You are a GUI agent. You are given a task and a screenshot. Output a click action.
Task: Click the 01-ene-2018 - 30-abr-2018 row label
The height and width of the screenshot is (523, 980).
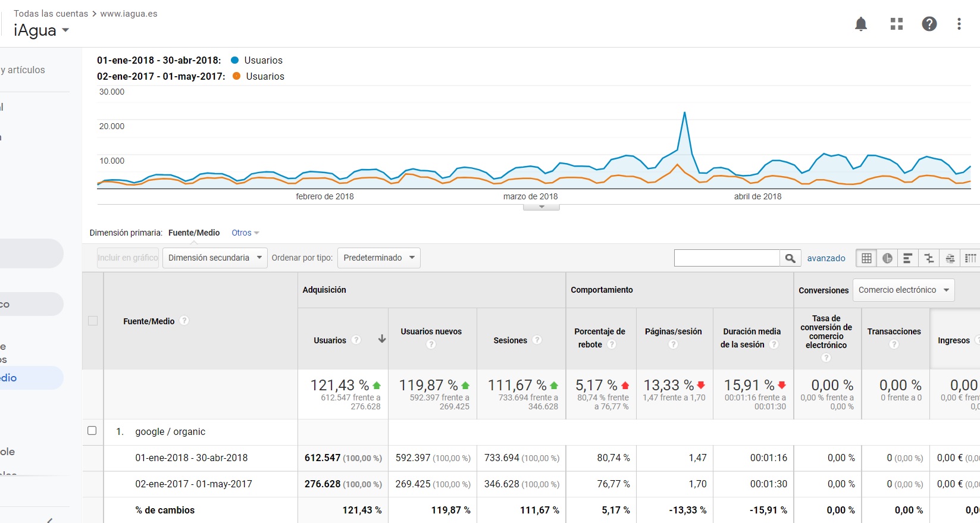point(192,458)
